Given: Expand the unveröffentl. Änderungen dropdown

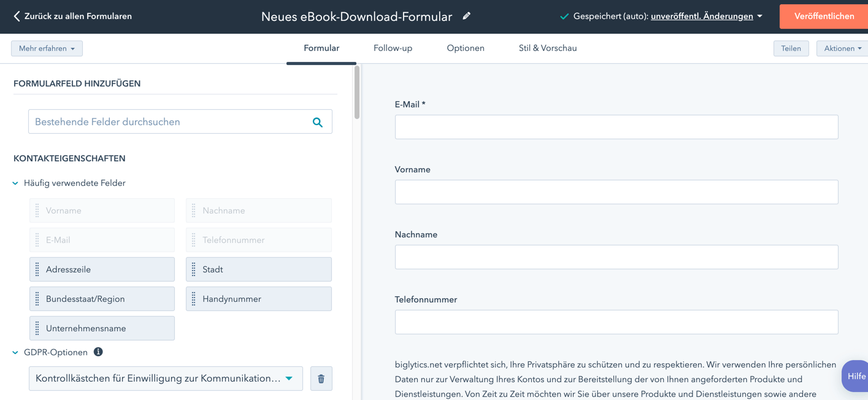Looking at the screenshot, I should click(759, 17).
